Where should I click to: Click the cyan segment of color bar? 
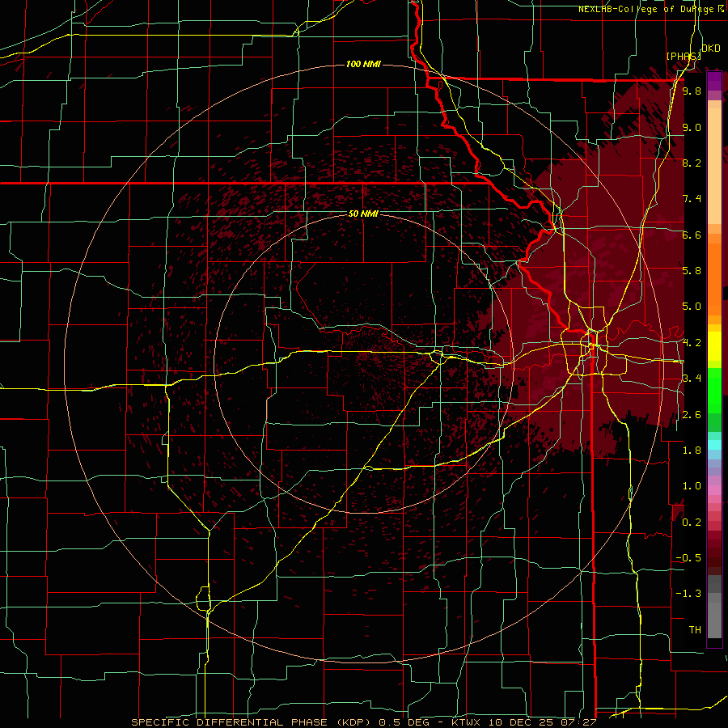(x=714, y=445)
